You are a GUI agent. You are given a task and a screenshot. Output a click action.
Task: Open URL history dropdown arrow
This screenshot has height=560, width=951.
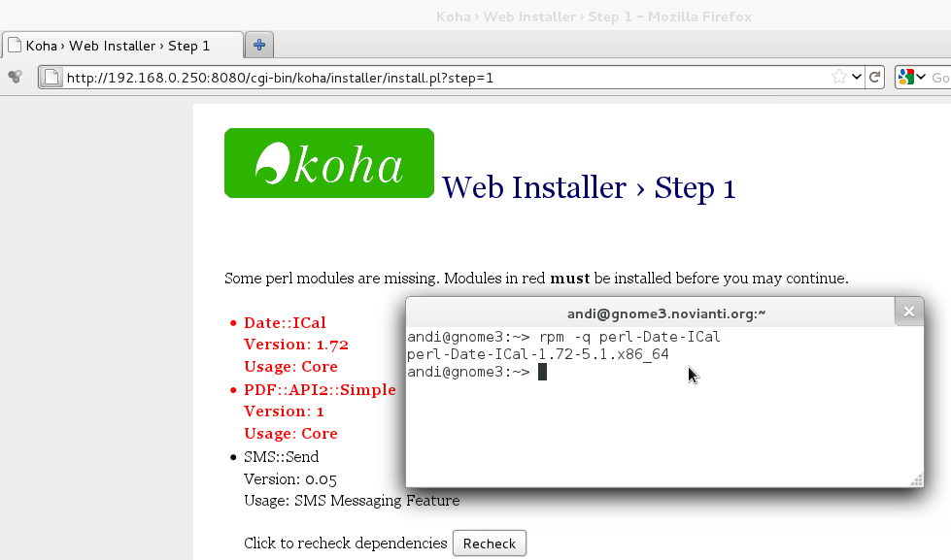coord(857,77)
